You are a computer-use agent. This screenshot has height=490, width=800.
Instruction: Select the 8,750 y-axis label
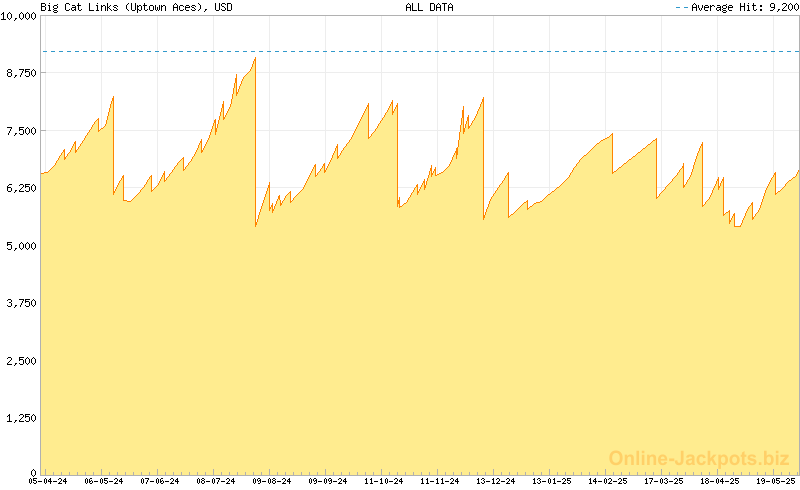21,73
